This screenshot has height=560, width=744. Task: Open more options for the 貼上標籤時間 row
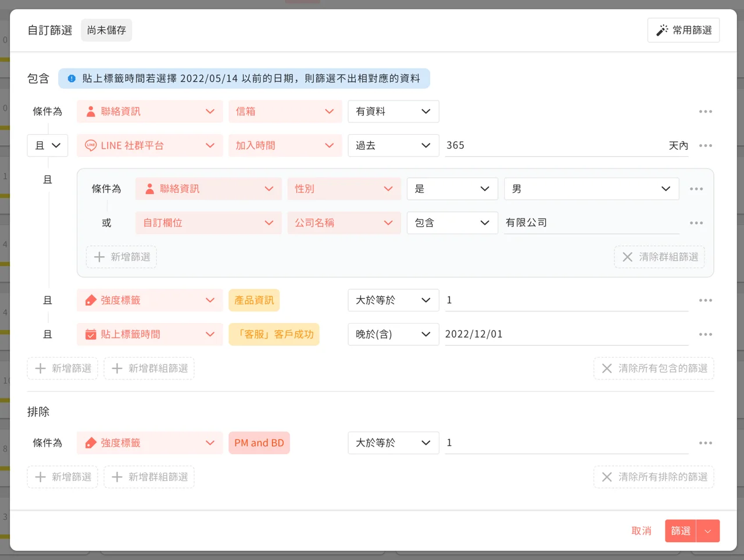(706, 335)
